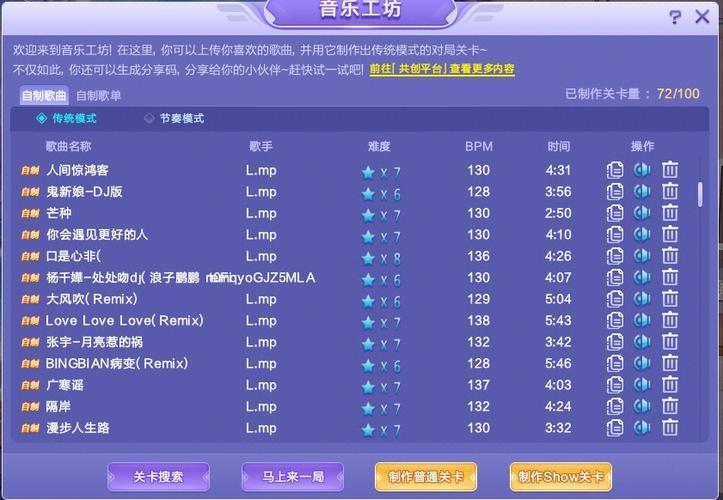Preview audio of 鬼新娘-DJ版
This screenshot has height=500, width=723.
coord(642,191)
